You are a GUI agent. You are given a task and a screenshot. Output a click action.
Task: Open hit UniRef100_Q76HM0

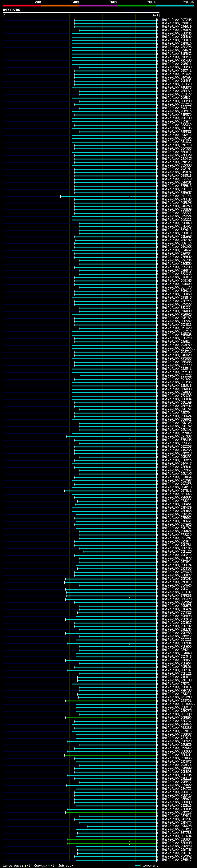176,257
